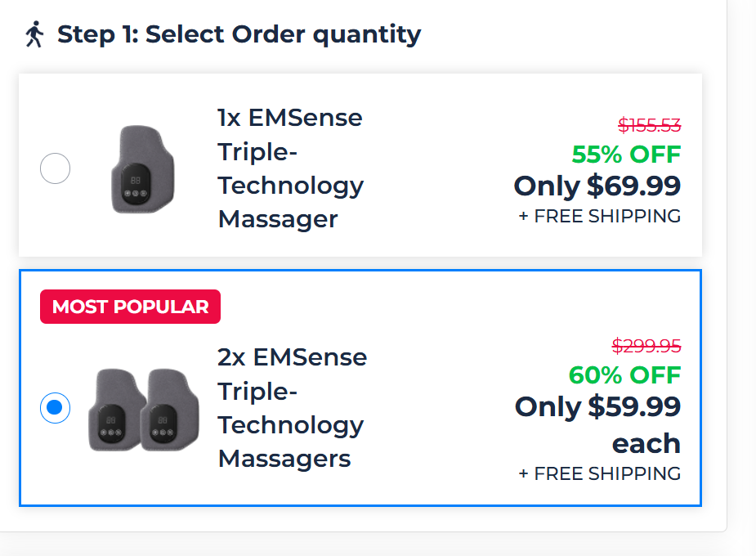This screenshot has width=756, height=556.
Task: Click the right massager in the 2x image
Action: [170, 409]
